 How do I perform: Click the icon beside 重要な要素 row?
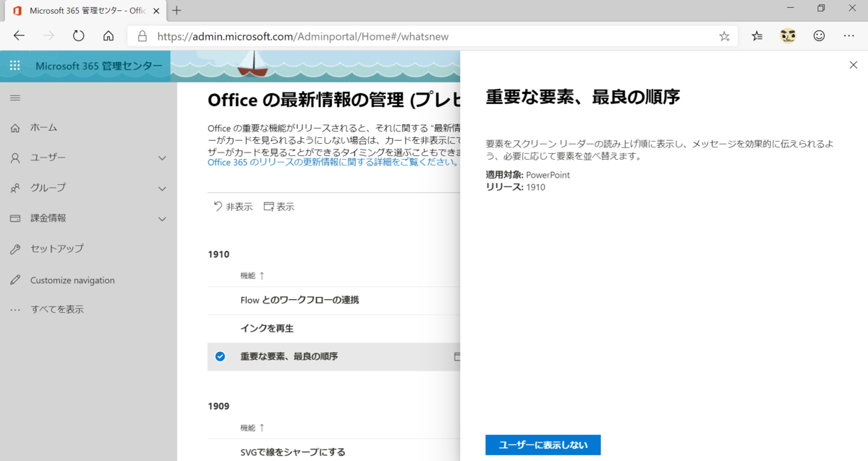tap(457, 356)
